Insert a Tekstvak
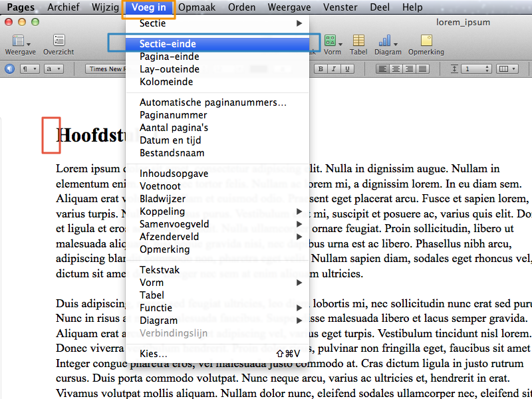 pyautogui.click(x=217, y=270)
